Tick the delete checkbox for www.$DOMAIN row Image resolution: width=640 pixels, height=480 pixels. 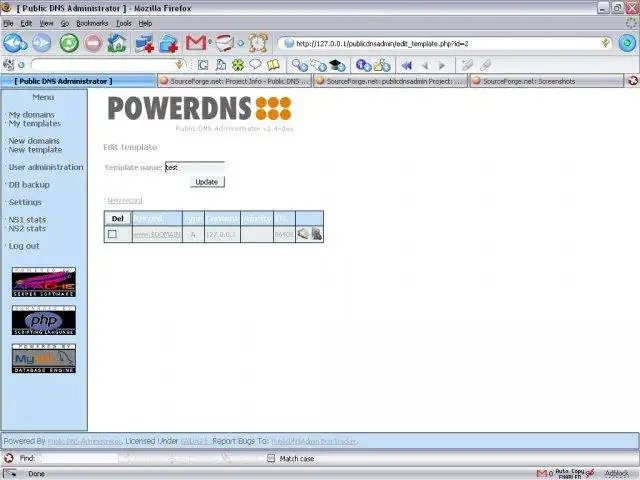click(x=112, y=234)
